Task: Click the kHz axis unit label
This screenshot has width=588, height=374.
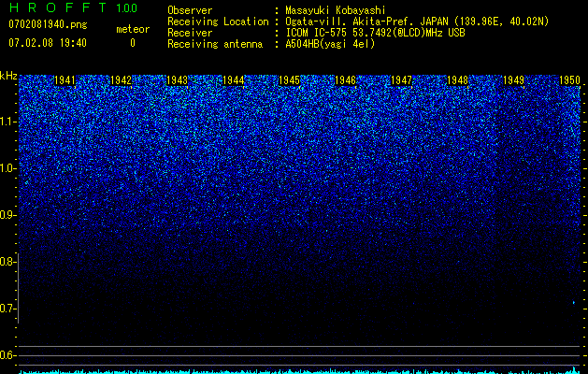Action: pos(8,76)
